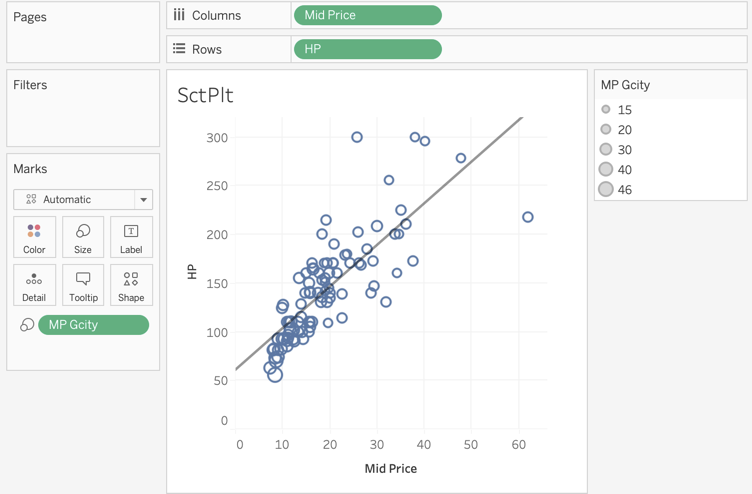Viewport: 752px width, 494px height.
Task: Click size icon beside MP Gcity pill
Action: click(27, 325)
